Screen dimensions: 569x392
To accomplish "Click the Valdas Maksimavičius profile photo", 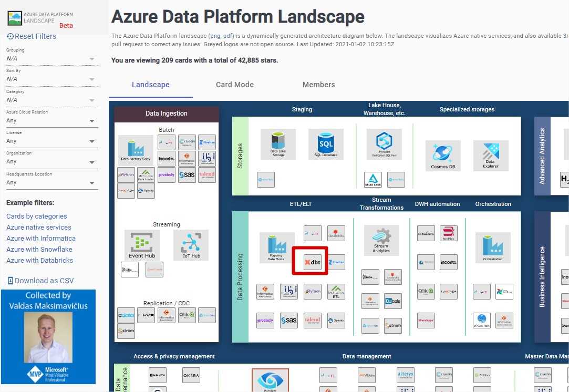I will tap(48, 337).
